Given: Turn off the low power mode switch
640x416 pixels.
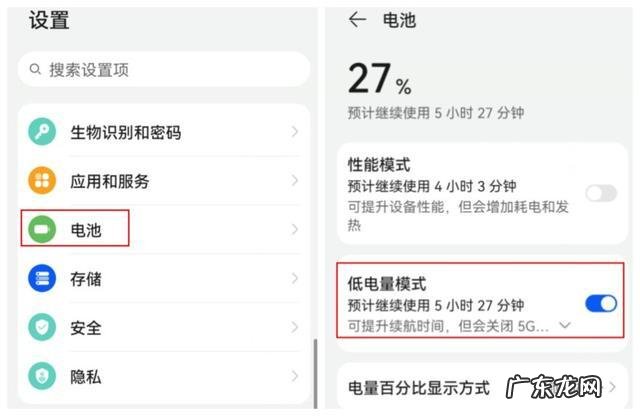Looking at the screenshot, I should coord(600,303).
